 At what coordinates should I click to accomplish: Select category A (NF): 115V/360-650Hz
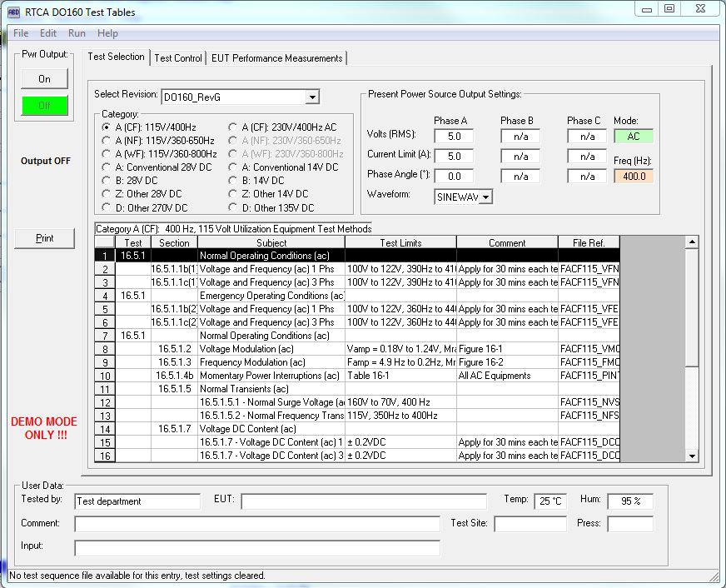[x=107, y=141]
